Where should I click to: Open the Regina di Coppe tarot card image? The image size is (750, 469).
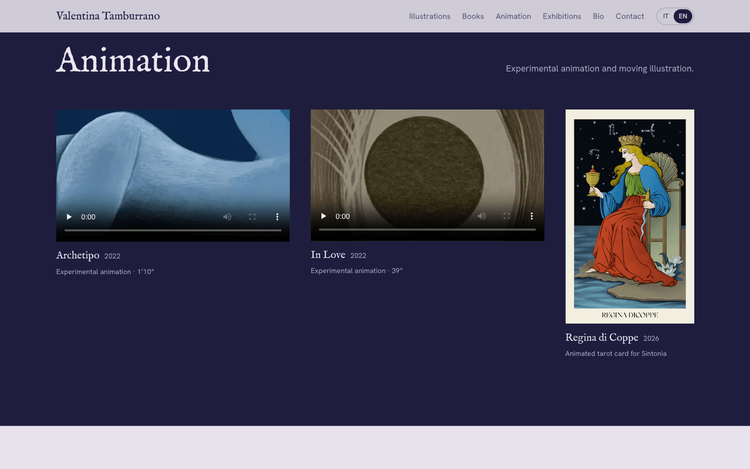pyautogui.click(x=629, y=217)
